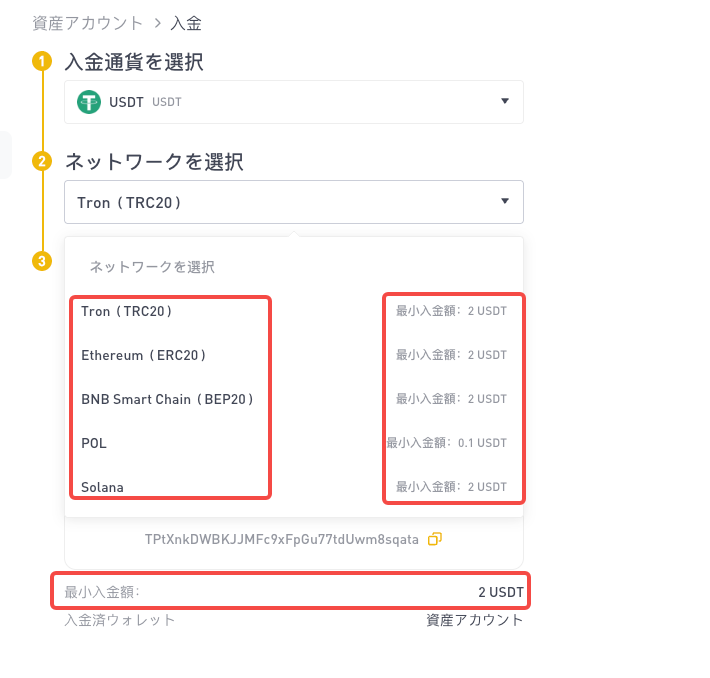
Task: Click the ネットワークを選択 list header text
Action: click(x=152, y=267)
